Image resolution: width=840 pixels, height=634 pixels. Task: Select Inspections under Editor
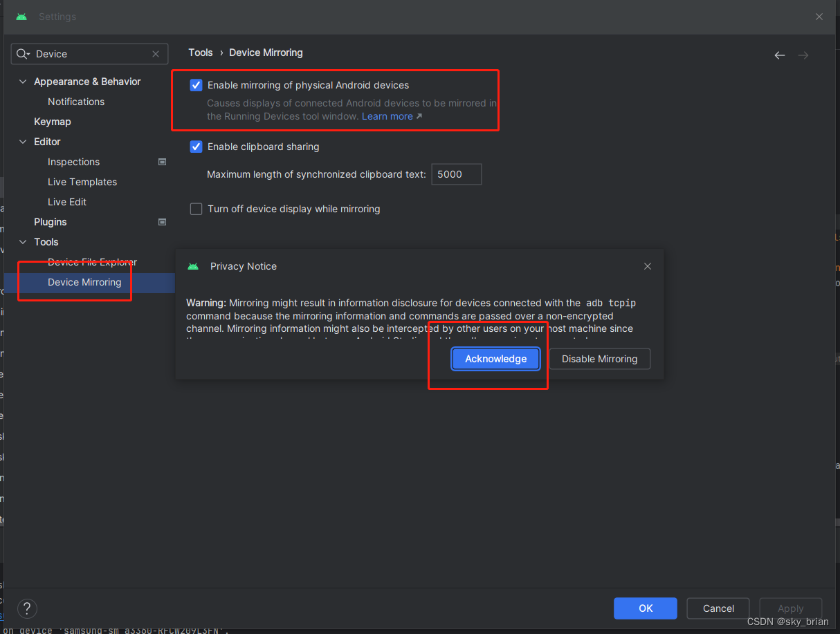tap(73, 162)
